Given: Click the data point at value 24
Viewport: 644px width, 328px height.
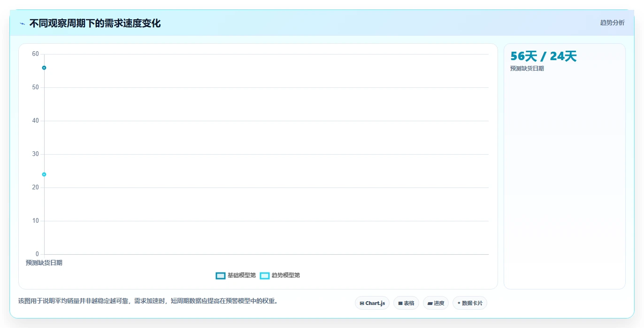Looking at the screenshot, I should (44, 174).
